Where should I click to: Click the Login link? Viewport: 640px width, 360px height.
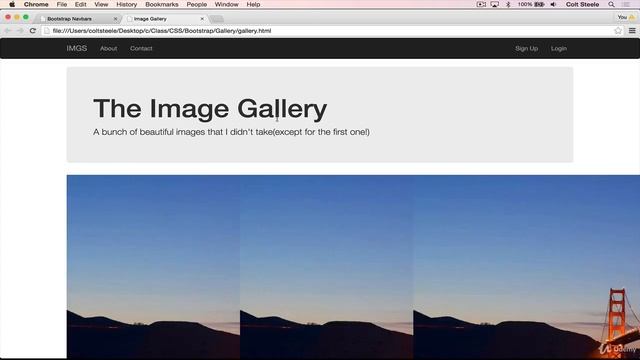(559, 49)
